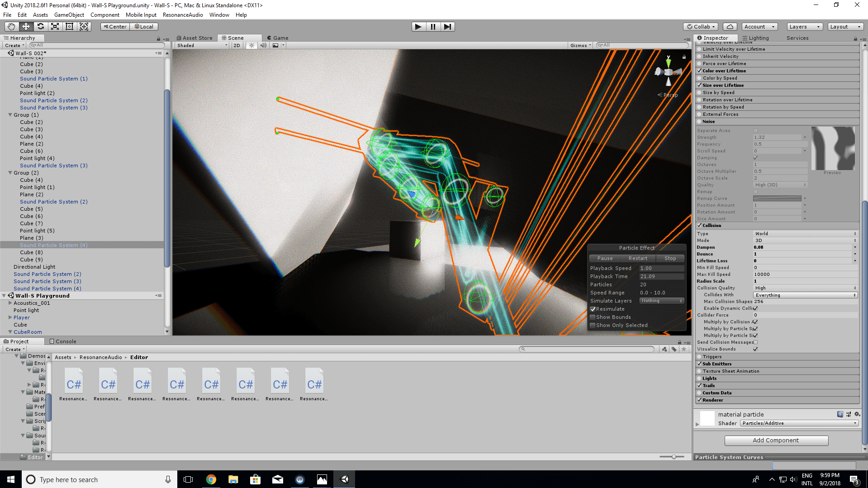Image resolution: width=868 pixels, height=488 pixels.
Task: Uncheck the Resimulate checkbox
Action: [x=593, y=309]
